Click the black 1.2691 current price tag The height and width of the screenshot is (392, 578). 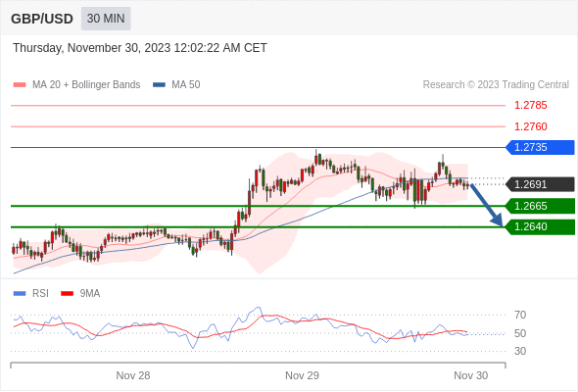541,184
